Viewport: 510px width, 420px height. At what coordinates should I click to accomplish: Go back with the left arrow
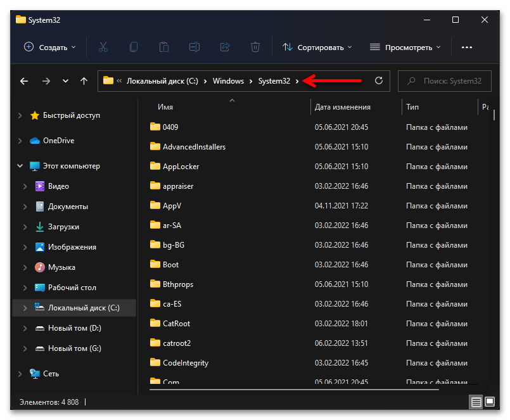24,81
